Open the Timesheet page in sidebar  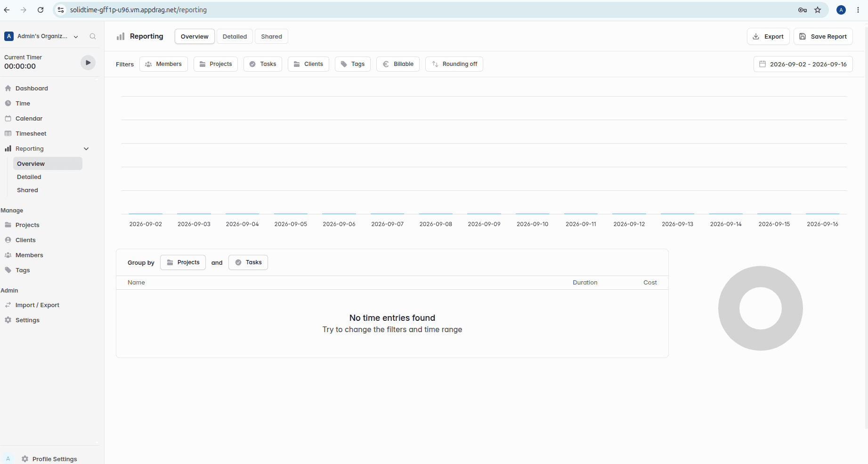pos(31,133)
